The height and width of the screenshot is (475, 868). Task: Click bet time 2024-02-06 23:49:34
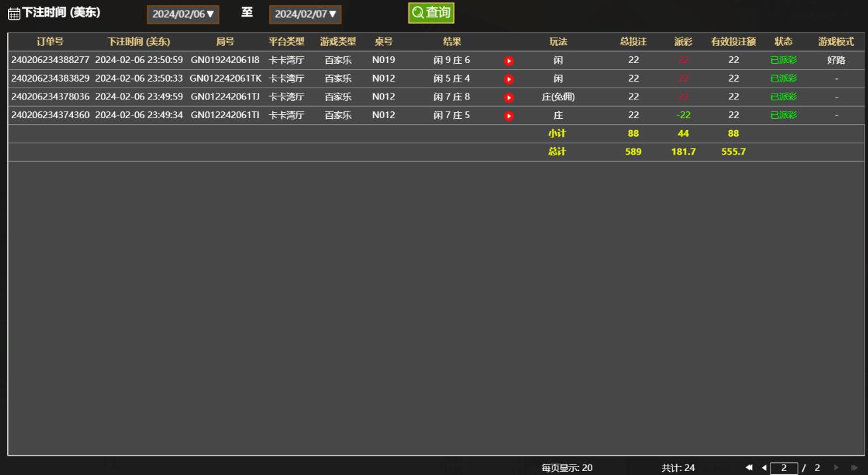coord(139,115)
